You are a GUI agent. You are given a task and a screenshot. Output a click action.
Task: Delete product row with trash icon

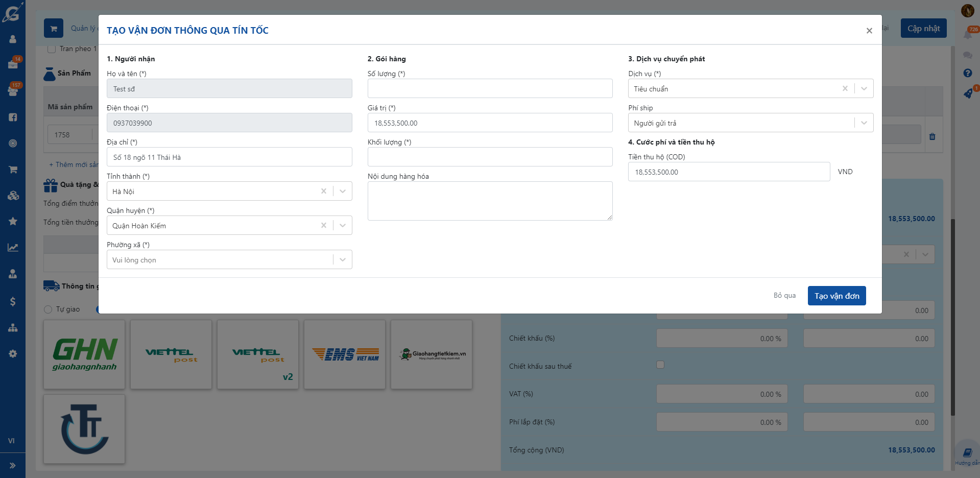coord(932,136)
